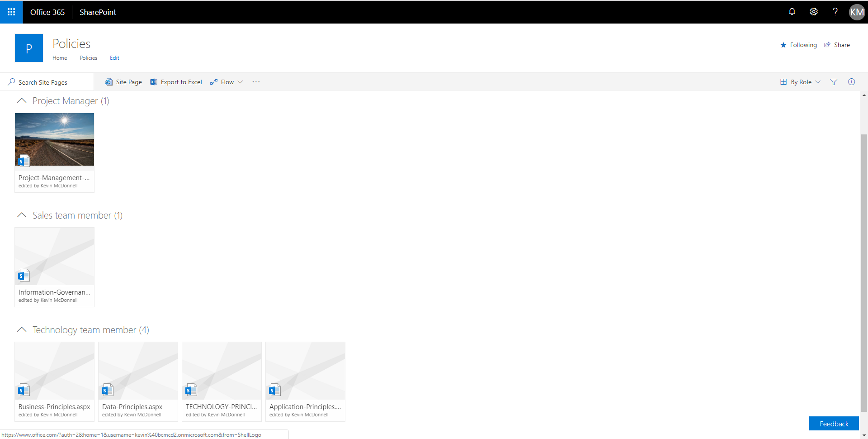Click the Policies site logo tile
The height and width of the screenshot is (439, 868).
[29, 48]
